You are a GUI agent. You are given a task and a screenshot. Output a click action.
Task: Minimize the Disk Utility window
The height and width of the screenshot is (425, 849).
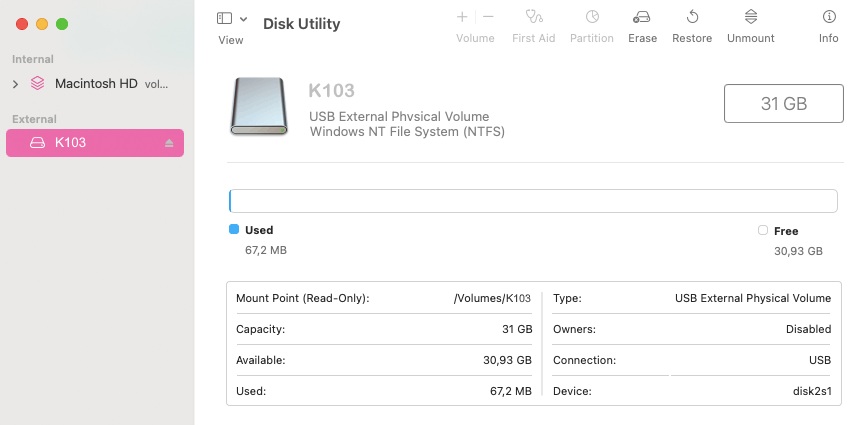tap(42, 24)
